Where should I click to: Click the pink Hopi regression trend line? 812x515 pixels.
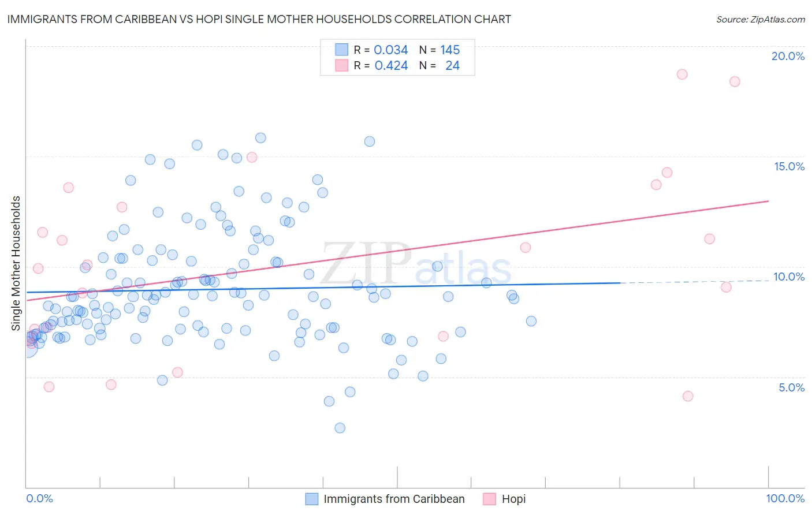tap(397, 251)
